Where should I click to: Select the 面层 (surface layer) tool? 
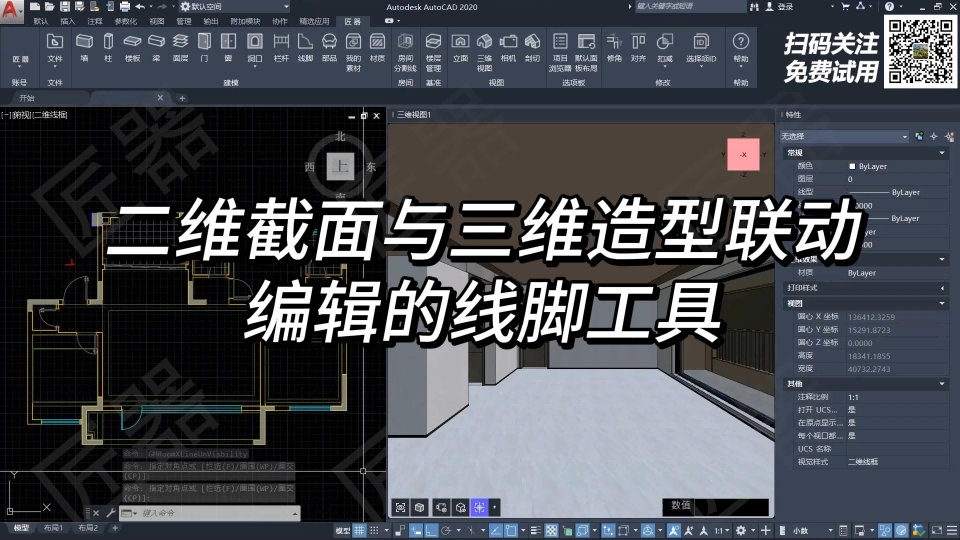pos(180,48)
